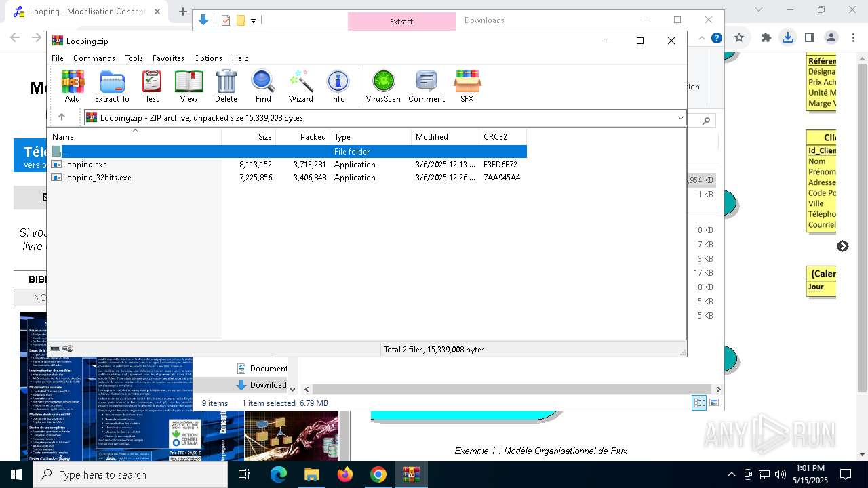Open the Help menu
This screenshot has width=868, height=488.
tap(240, 58)
